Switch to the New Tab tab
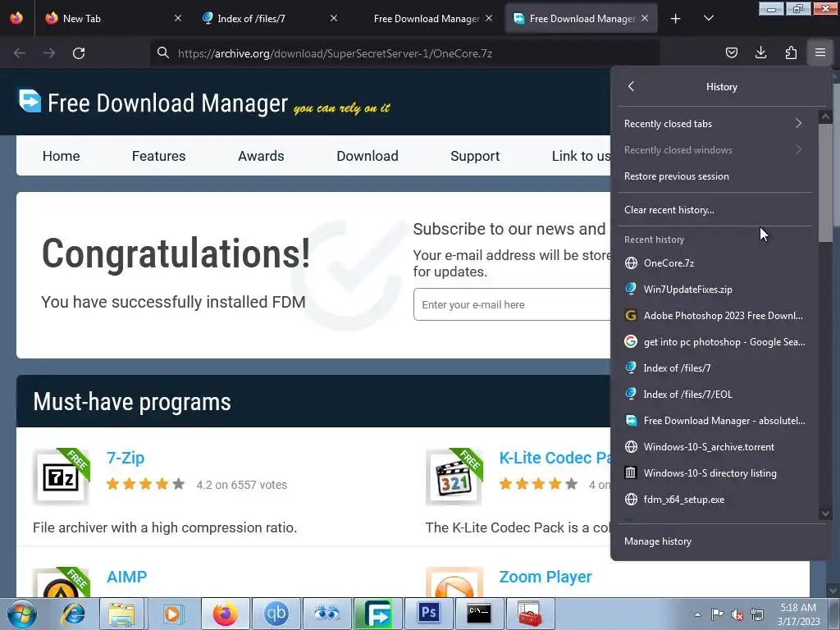Viewport: 840px width, 630px height. pyautogui.click(x=112, y=19)
